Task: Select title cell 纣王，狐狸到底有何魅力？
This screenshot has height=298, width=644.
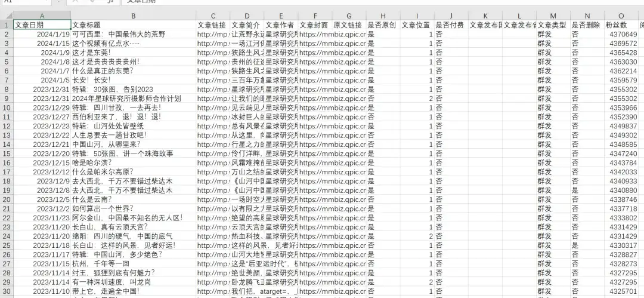Action: pyautogui.click(x=134, y=272)
